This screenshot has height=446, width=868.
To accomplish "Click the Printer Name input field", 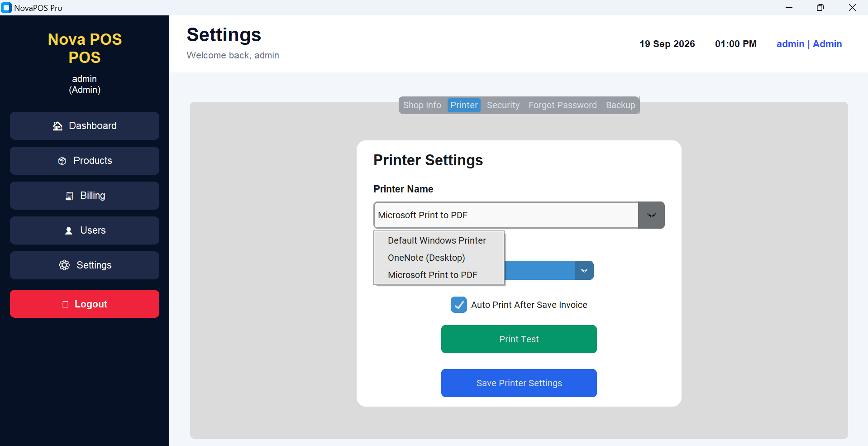I will coord(506,215).
